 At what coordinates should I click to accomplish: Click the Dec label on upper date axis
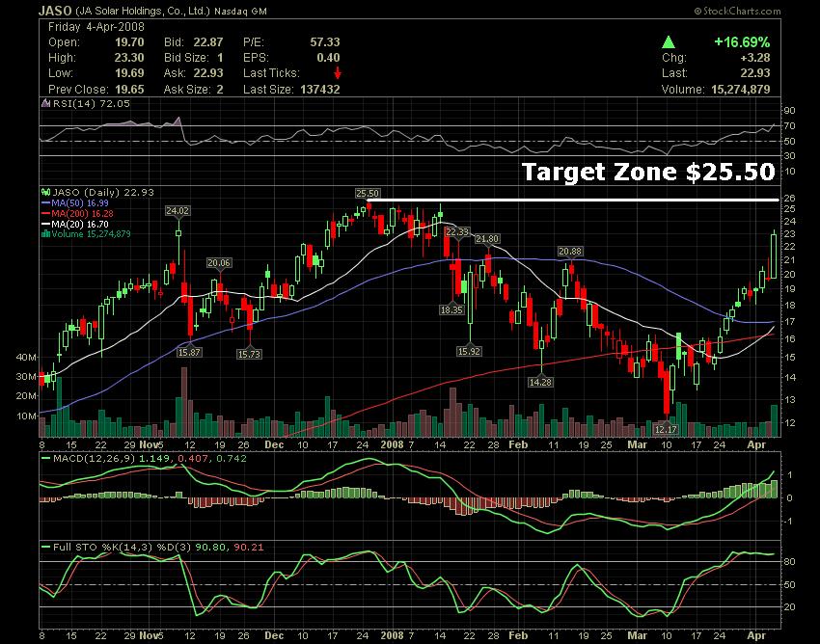point(274,444)
